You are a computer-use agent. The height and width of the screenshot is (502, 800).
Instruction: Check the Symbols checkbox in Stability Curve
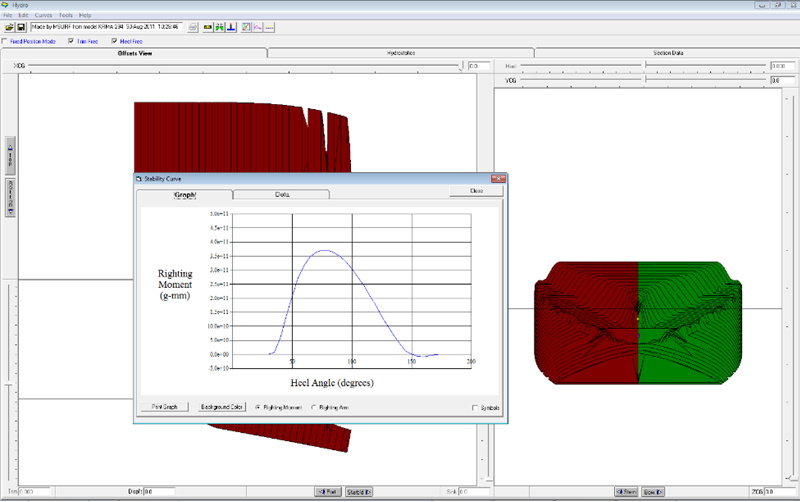474,407
